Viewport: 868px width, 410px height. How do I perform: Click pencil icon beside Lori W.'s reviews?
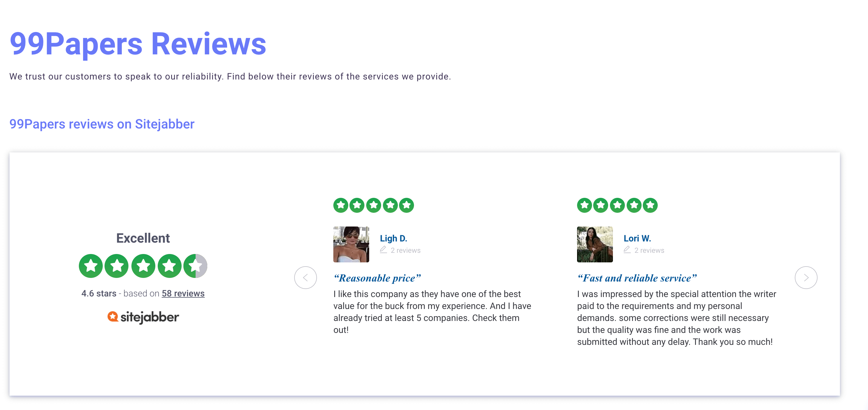coord(627,250)
